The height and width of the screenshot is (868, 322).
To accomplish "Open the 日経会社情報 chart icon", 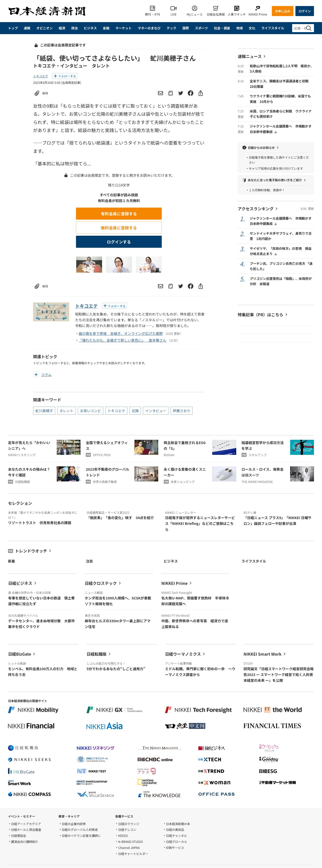I will click(216, 8).
